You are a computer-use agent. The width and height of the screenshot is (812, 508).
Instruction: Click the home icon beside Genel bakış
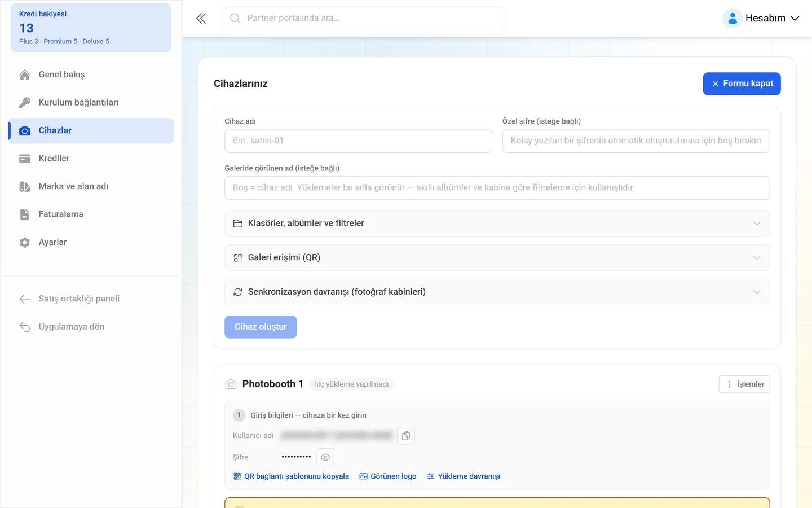coord(25,75)
